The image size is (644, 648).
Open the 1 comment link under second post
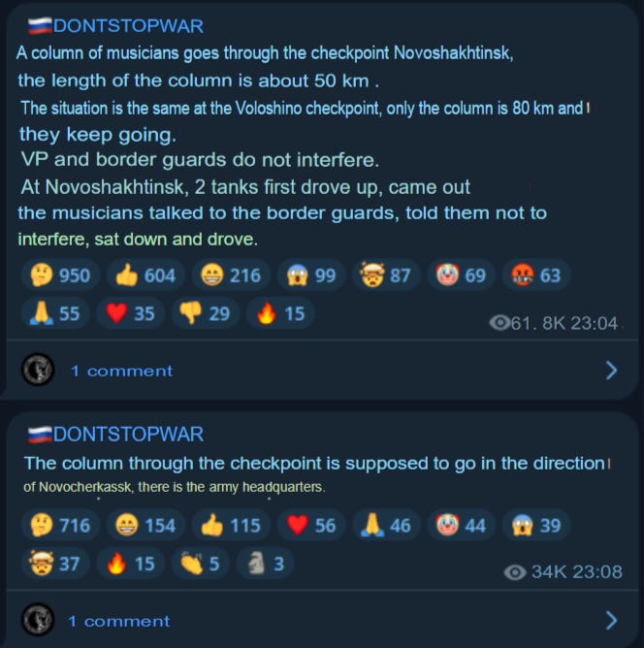pyautogui.click(x=119, y=621)
